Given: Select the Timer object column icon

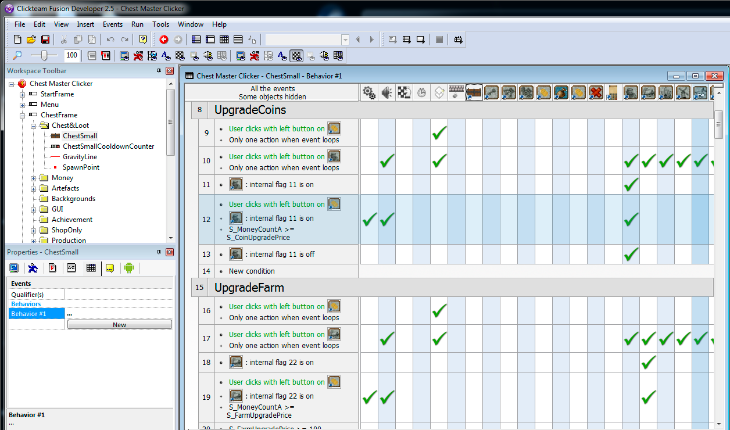Looking at the screenshot, I should (x=422, y=93).
